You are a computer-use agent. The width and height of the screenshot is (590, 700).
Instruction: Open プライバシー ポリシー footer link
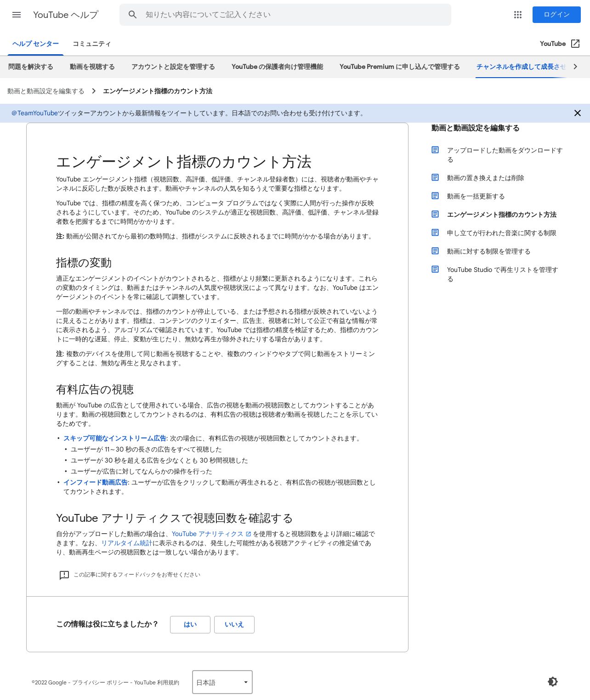coord(100,683)
